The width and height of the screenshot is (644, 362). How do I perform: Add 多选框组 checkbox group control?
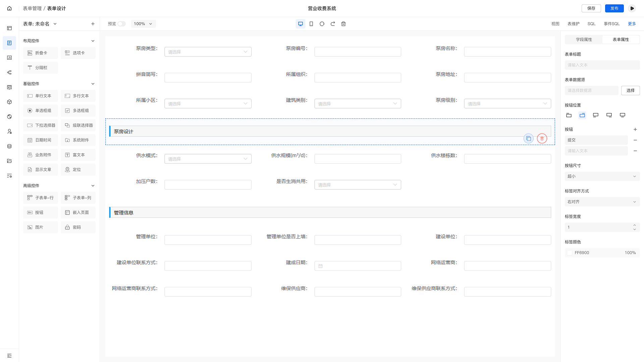click(x=78, y=111)
